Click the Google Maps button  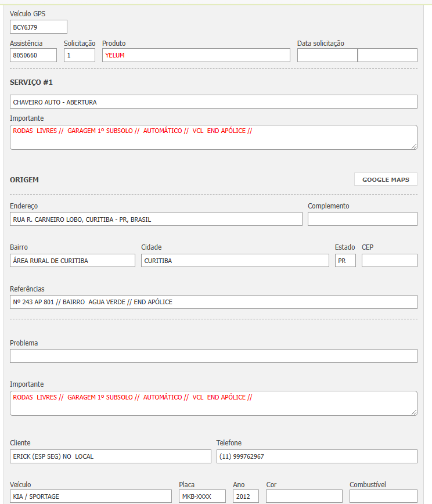click(x=386, y=179)
